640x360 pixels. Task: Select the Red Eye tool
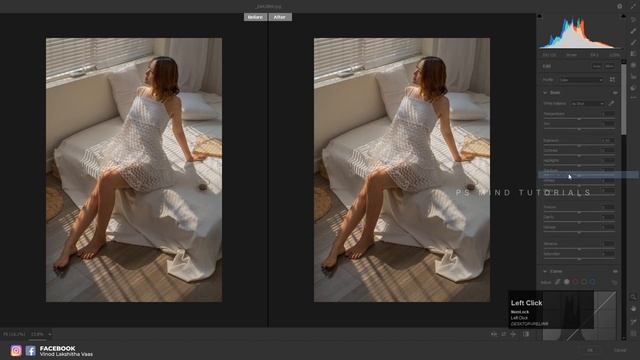tap(633, 77)
